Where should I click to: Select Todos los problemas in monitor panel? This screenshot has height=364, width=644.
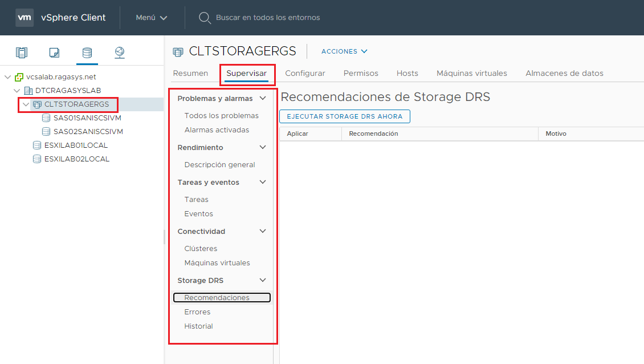(x=221, y=115)
